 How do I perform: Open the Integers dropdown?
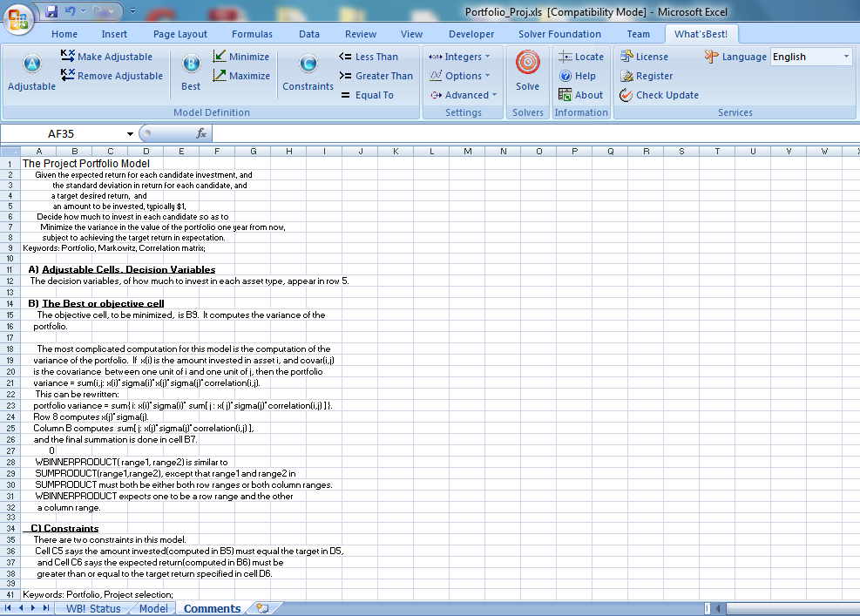459,57
